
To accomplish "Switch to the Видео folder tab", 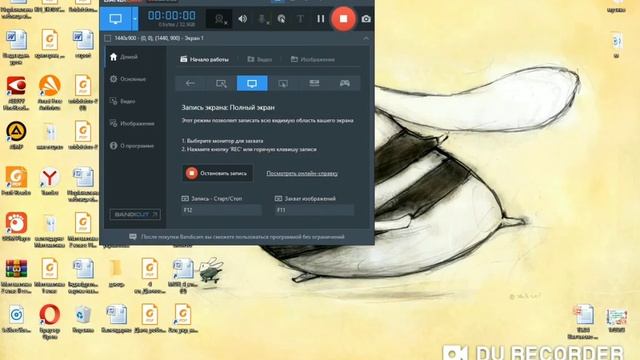I will (260, 60).
